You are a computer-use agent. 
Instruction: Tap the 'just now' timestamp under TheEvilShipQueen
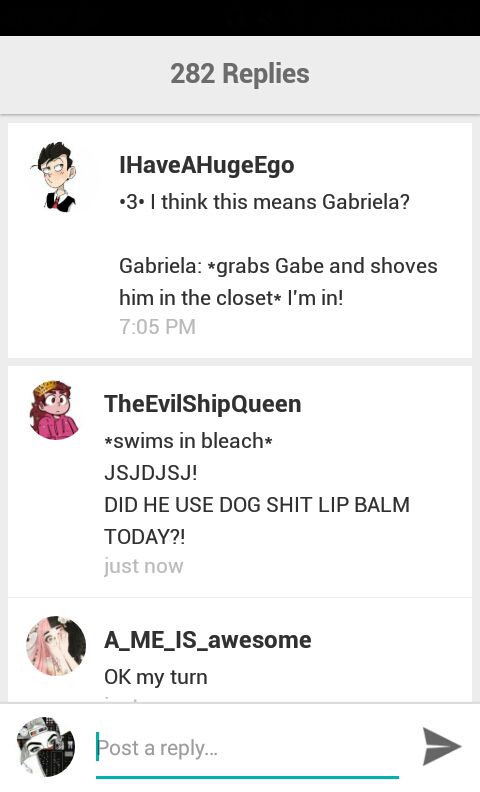click(143, 566)
